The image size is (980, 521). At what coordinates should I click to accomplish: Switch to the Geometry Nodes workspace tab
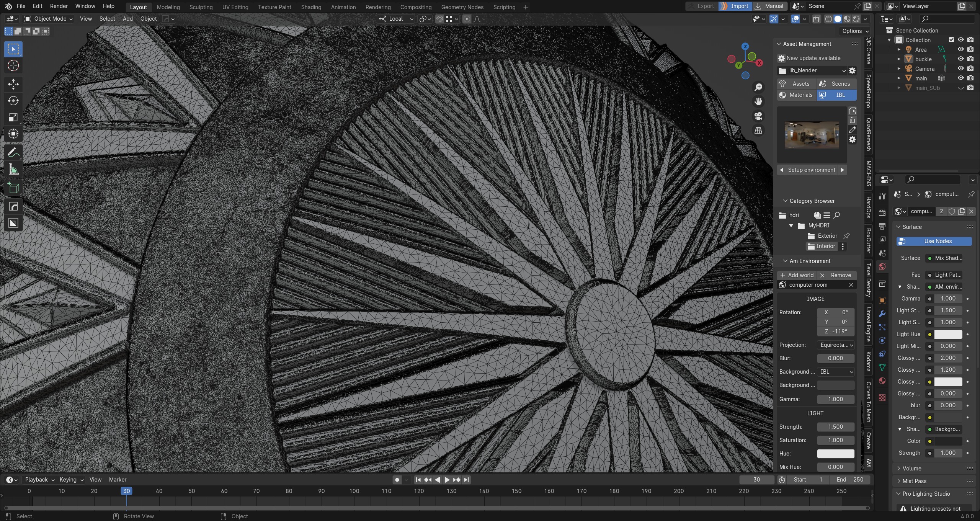click(x=462, y=7)
